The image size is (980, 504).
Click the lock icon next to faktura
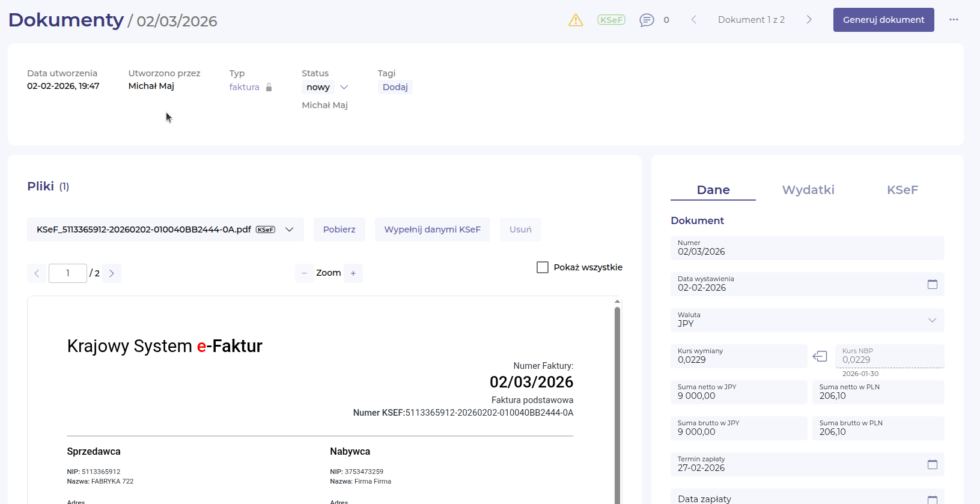pos(269,87)
